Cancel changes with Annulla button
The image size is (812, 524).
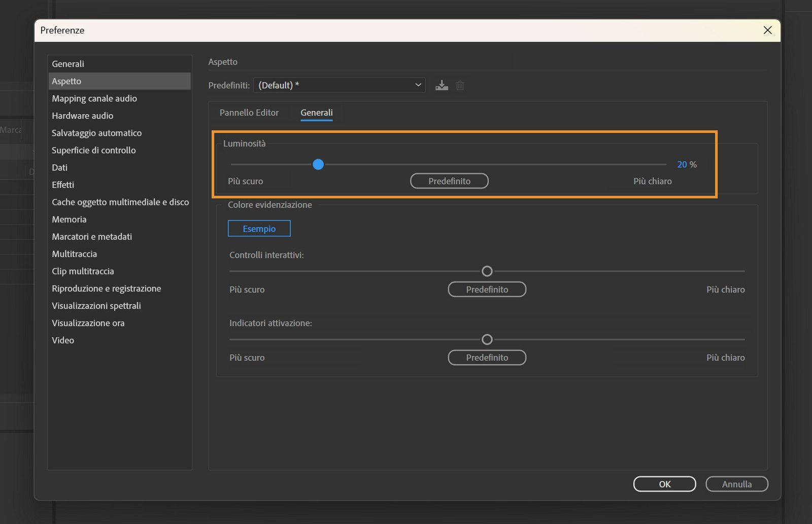point(736,484)
